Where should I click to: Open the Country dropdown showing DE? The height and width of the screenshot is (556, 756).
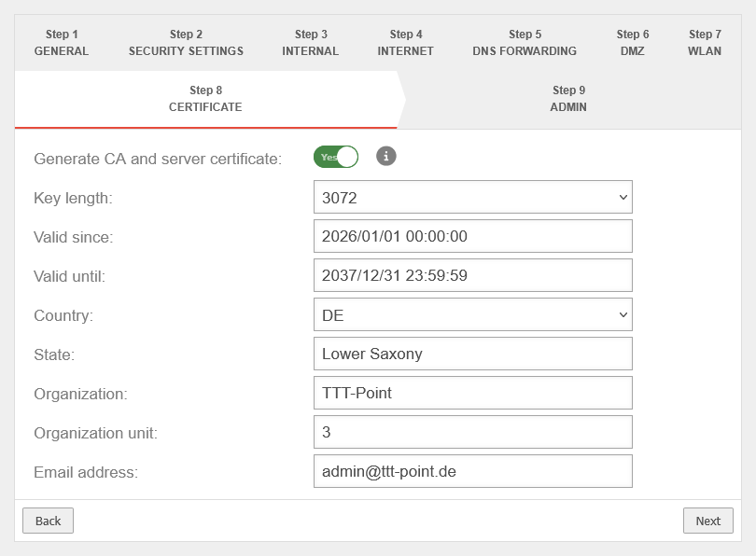pos(472,314)
